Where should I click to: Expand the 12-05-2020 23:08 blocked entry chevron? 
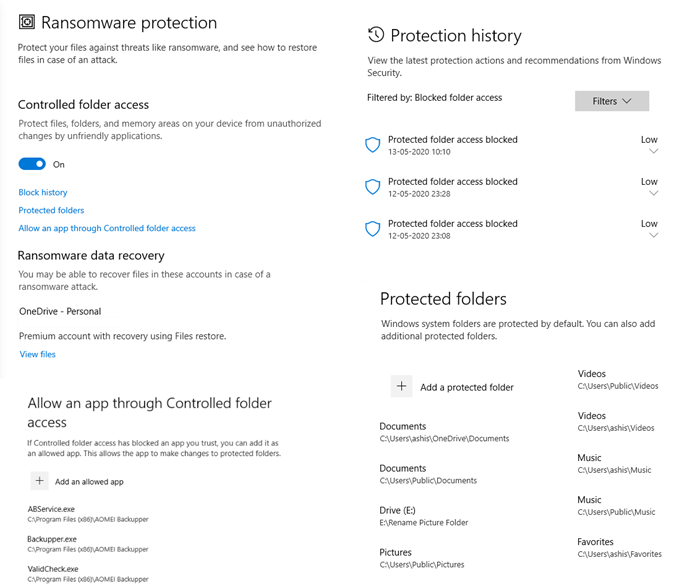click(x=654, y=236)
